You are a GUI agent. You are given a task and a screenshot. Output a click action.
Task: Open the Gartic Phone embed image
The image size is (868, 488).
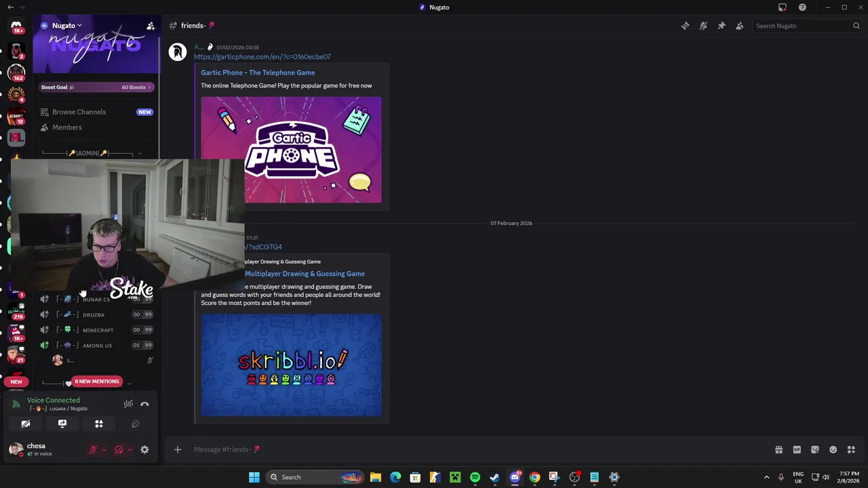[291, 150]
